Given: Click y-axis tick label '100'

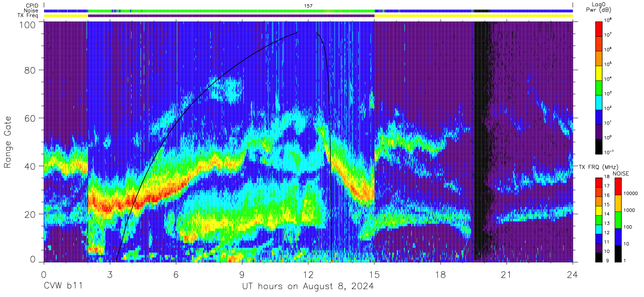Looking at the screenshot, I should (x=28, y=25).
